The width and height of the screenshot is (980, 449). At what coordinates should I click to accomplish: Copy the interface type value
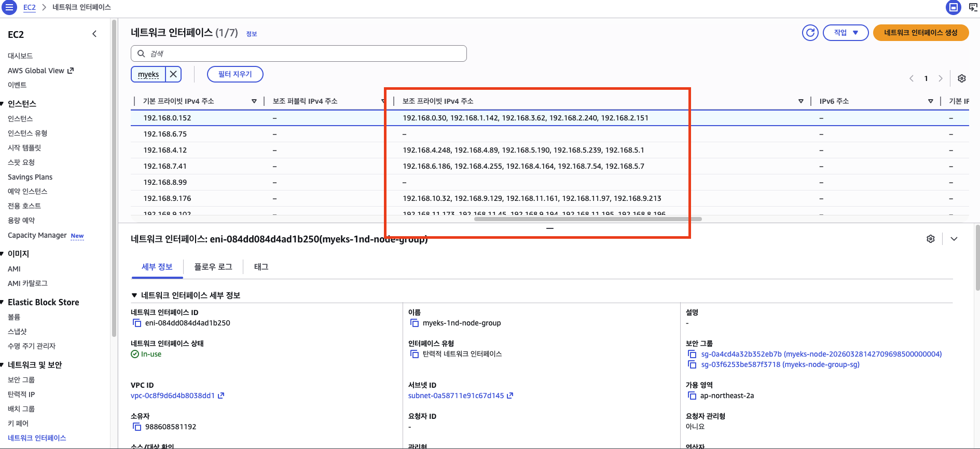click(x=415, y=354)
